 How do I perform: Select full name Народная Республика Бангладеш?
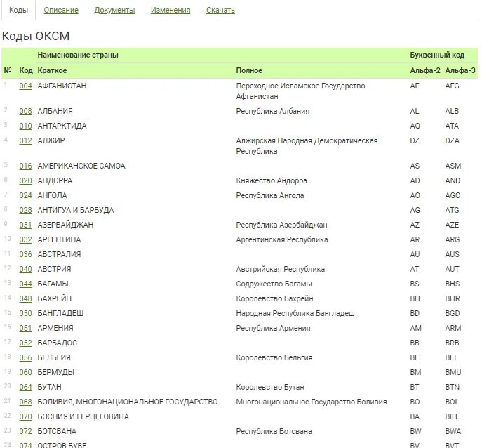tap(295, 314)
